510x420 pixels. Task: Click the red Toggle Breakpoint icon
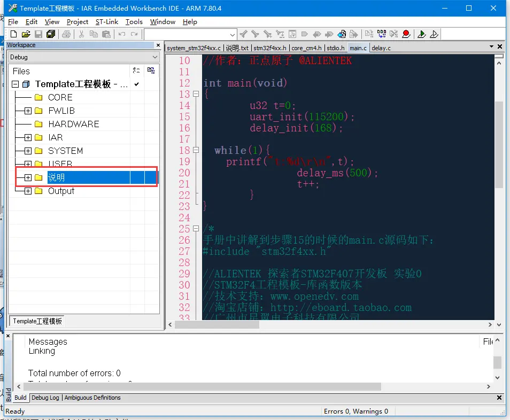tap(406, 34)
